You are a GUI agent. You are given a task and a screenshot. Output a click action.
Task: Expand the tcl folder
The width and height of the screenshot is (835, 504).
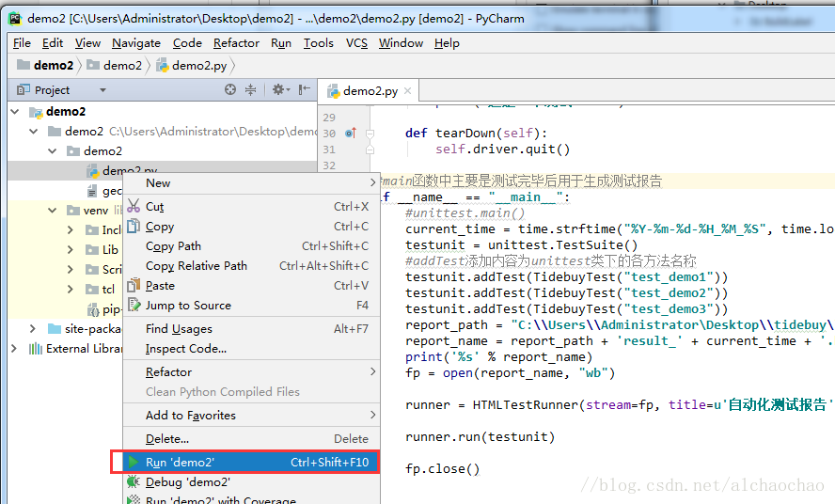click(x=71, y=290)
